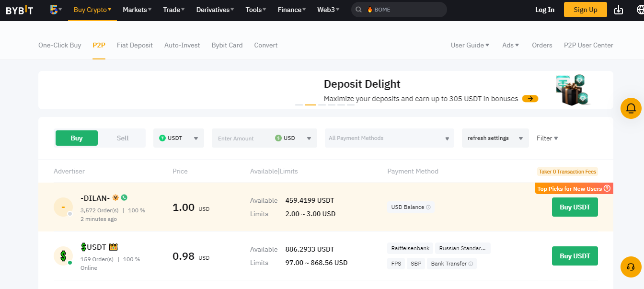The height and width of the screenshot is (289, 644).
Task: Click the crown icon beside $USDT
Action: pos(114,247)
